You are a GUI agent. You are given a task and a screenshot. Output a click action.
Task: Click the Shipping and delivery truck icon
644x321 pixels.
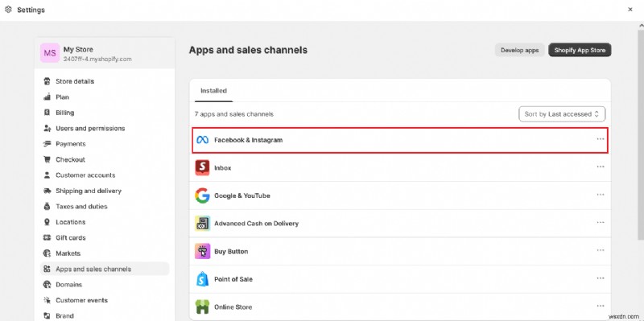click(x=47, y=191)
